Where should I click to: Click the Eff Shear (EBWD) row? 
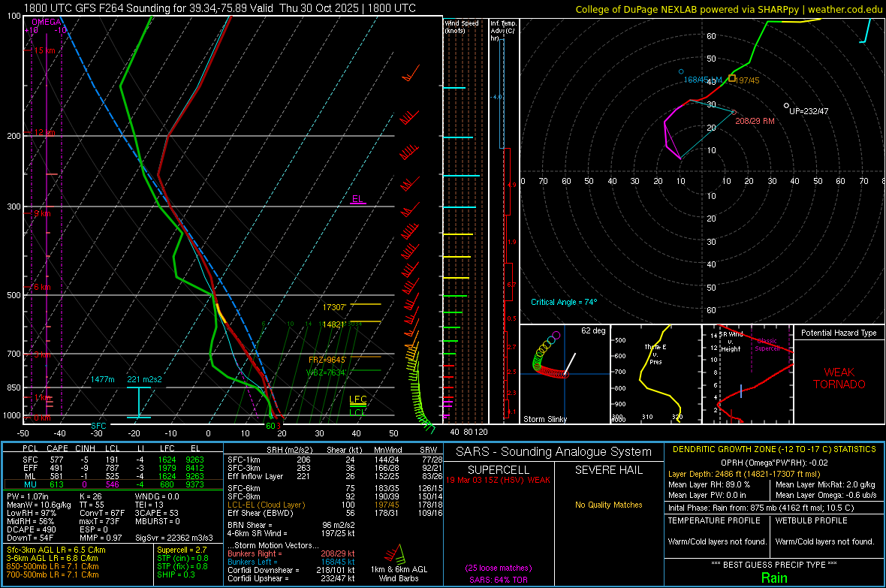335,514
